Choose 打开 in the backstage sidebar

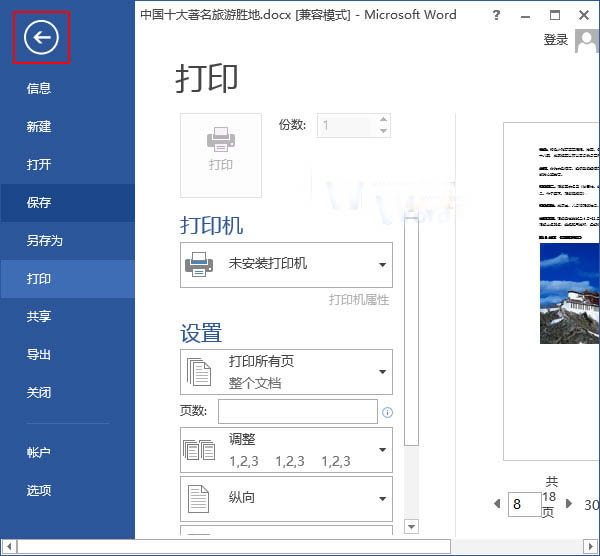[x=39, y=165]
